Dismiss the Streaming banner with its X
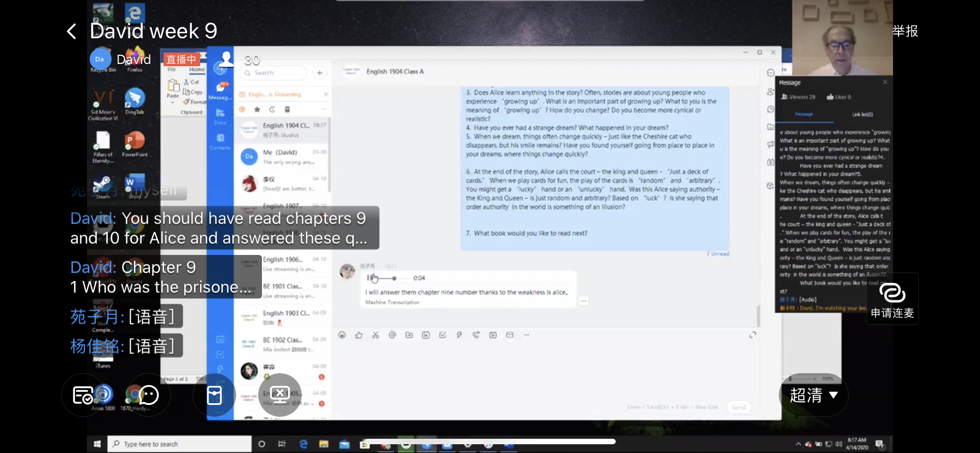Screen dimensions: 980x453 coord(325,95)
